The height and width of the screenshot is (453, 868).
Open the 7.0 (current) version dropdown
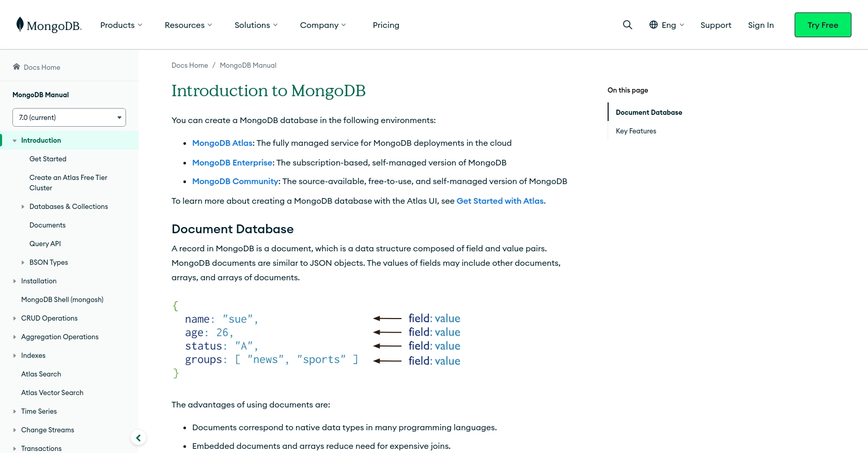(x=69, y=117)
